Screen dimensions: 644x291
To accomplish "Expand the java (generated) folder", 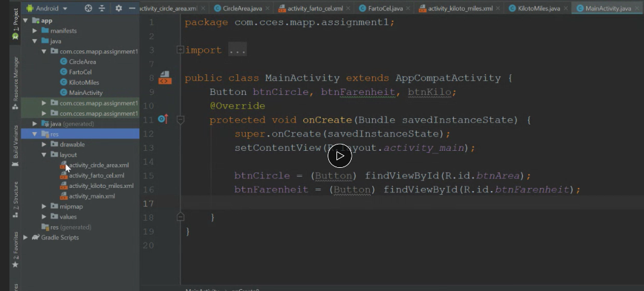I will click(x=35, y=124).
